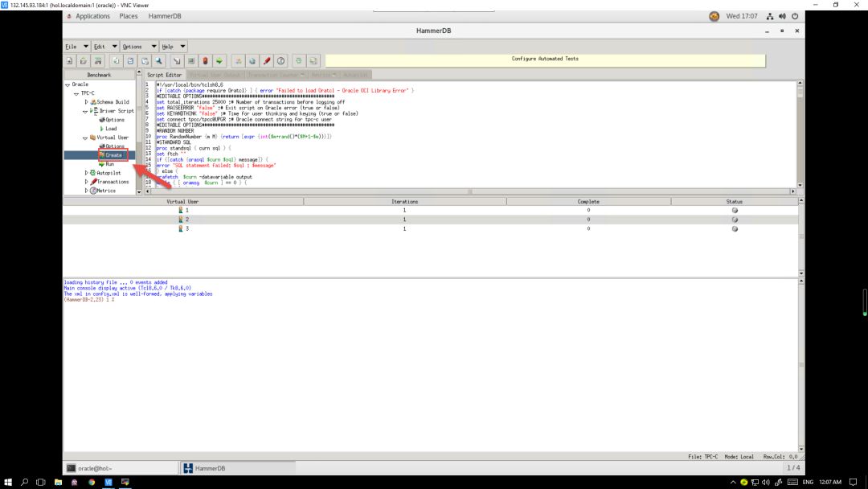Click the Load item under Driver Script

pyautogui.click(x=111, y=129)
